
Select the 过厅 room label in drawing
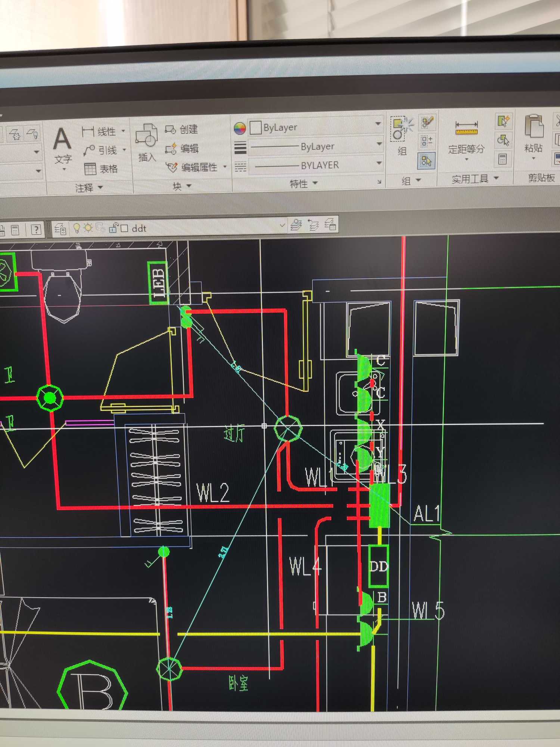click(234, 433)
